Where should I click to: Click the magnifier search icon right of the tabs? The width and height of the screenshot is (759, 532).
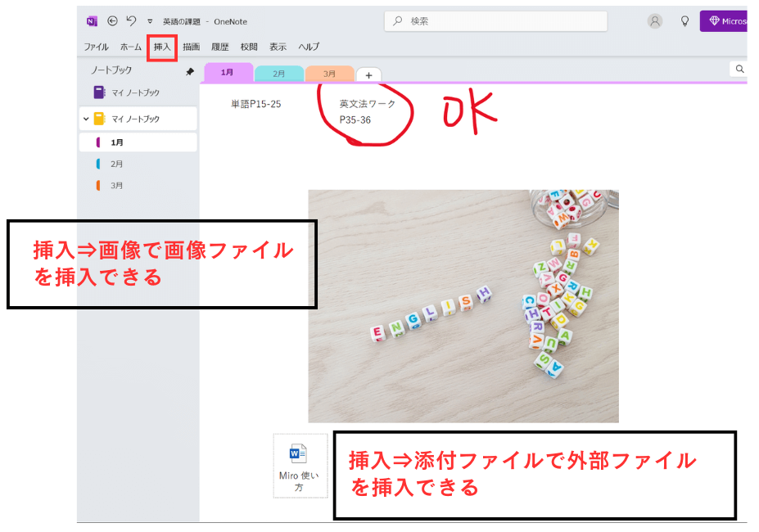pyautogui.click(x=739, y=70)
